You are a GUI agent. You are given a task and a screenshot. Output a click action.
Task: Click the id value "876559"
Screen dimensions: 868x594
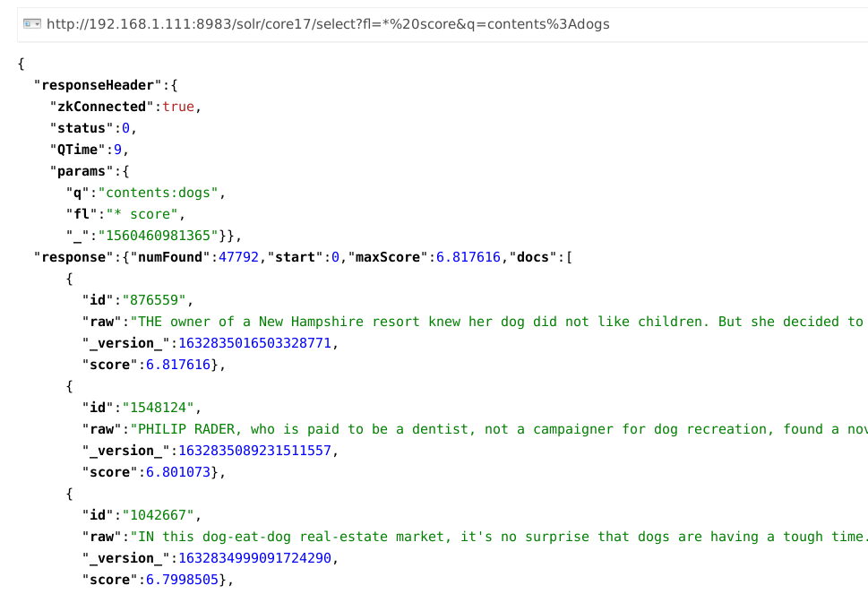tap(154, 301)
